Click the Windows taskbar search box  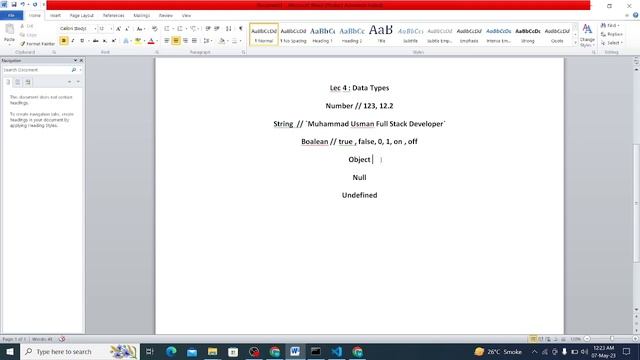80,351
